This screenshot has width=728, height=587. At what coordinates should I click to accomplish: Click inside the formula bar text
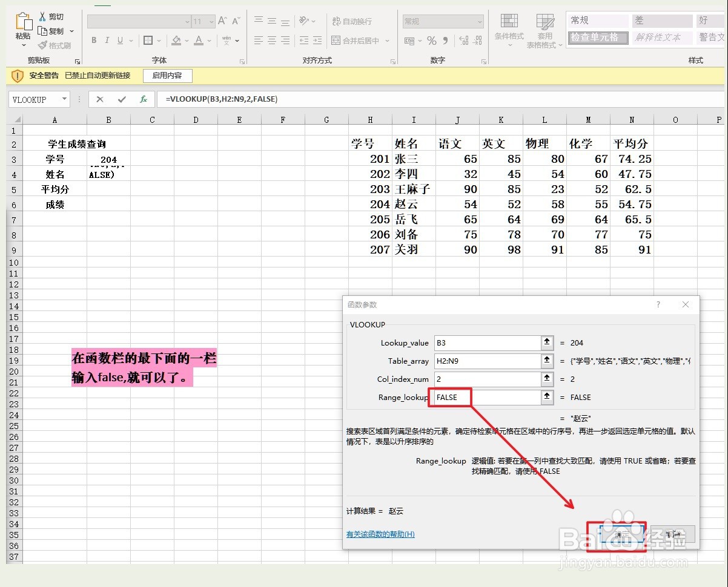pyautogui.click(x=221, y=99)
